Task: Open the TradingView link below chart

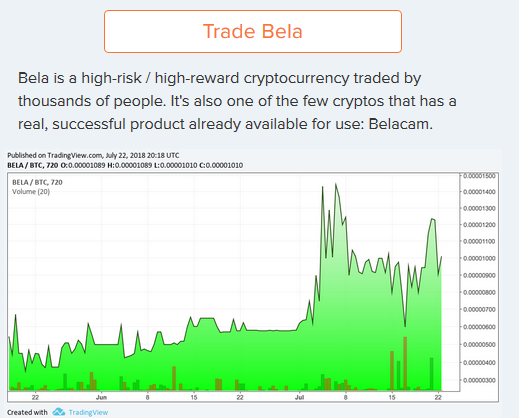Action: (88, 412)
